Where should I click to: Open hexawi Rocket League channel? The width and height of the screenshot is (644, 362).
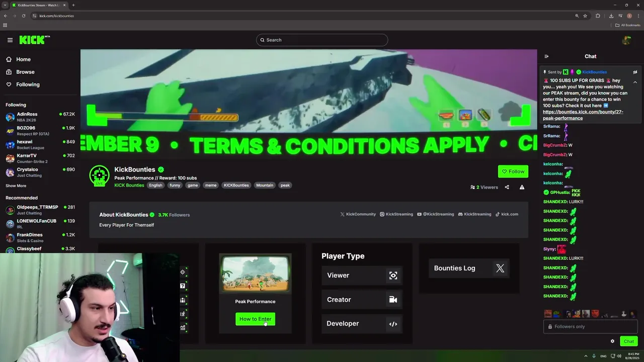tap(40, 145)
